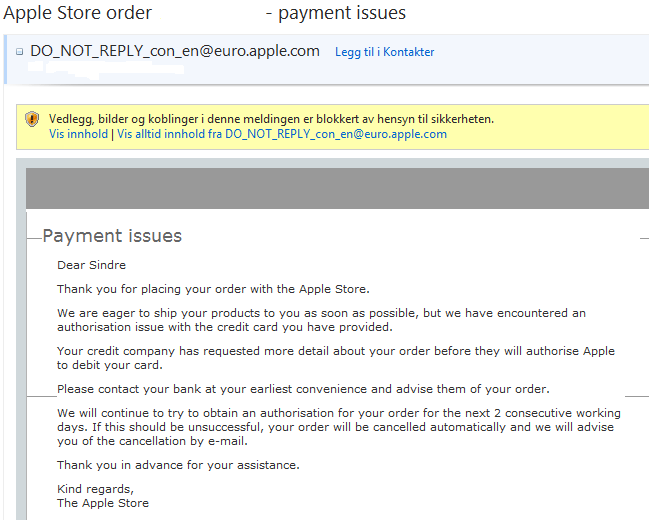Click line Thank you for placing your order
This screenshot has height=520, width=649.
tap(213, 289)
